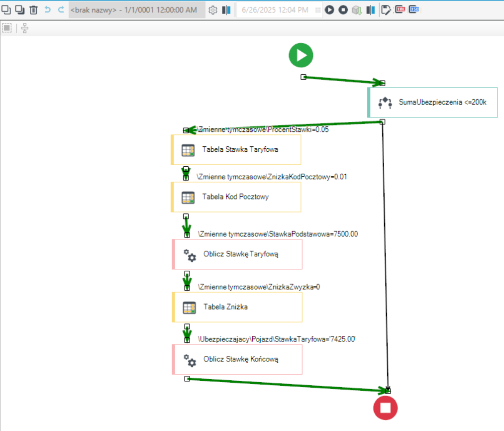Select the Tabela Zniżka node

[x=237, y=307]
